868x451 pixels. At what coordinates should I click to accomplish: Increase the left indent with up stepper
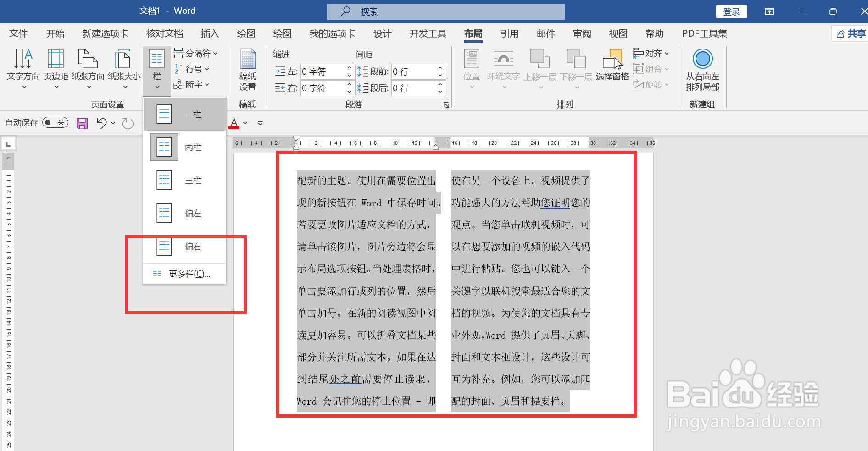pyautogui.click(x=349, y=68)
